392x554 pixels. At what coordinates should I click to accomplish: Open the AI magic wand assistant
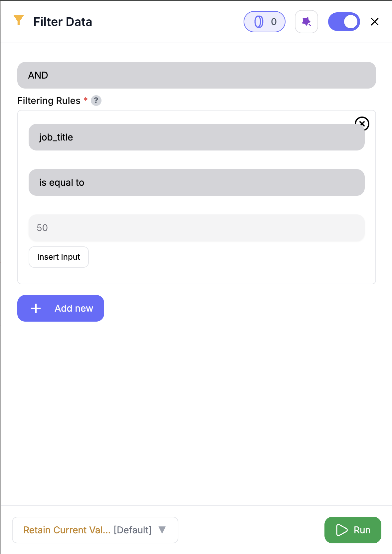click(x=306, y=21)
